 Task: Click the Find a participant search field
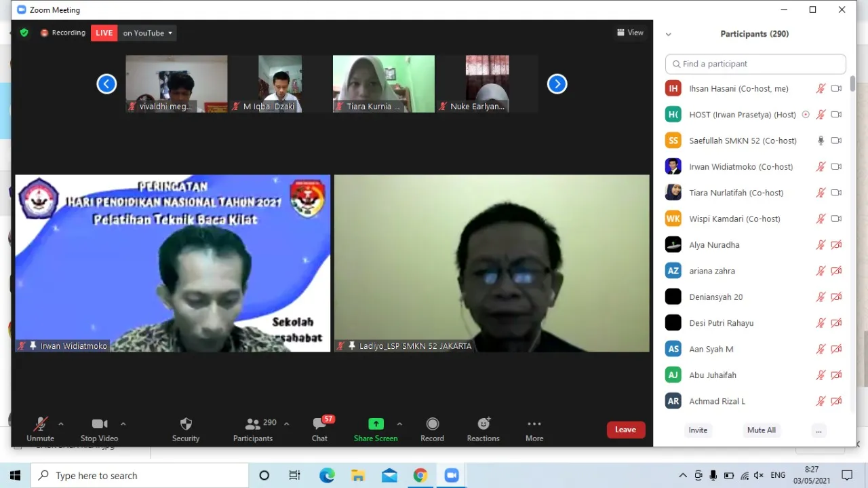point(755,64)
